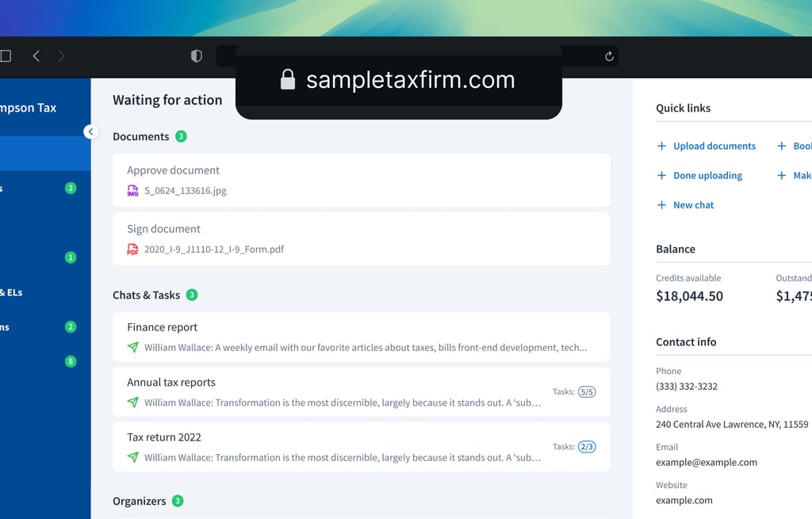812x519 pixels.
Task: Open the 2020 I-9 Form PDF
Action: [x=213, y=250]
